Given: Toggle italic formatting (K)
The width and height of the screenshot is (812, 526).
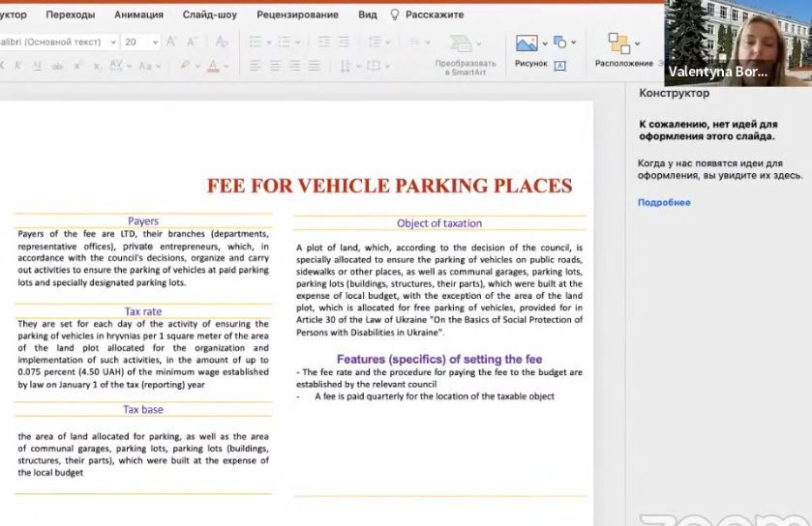Looking at the screenshot, I should click(x=18, y=66).
